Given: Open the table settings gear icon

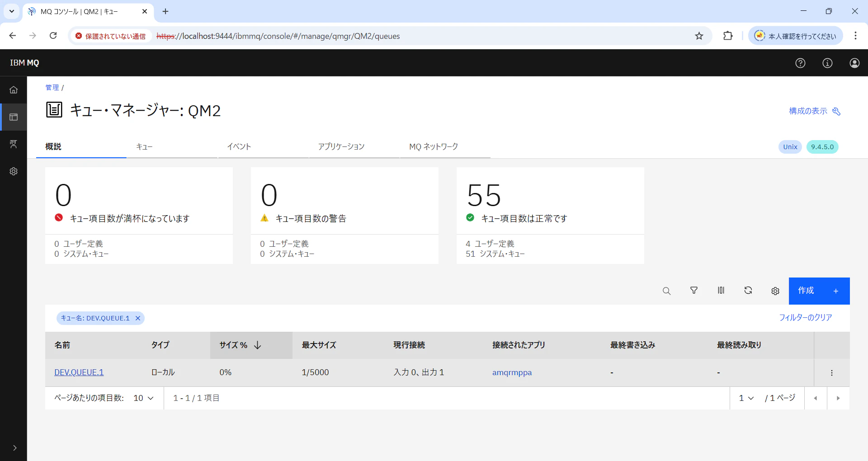Looking at the screenshot, I should [775, 291].
